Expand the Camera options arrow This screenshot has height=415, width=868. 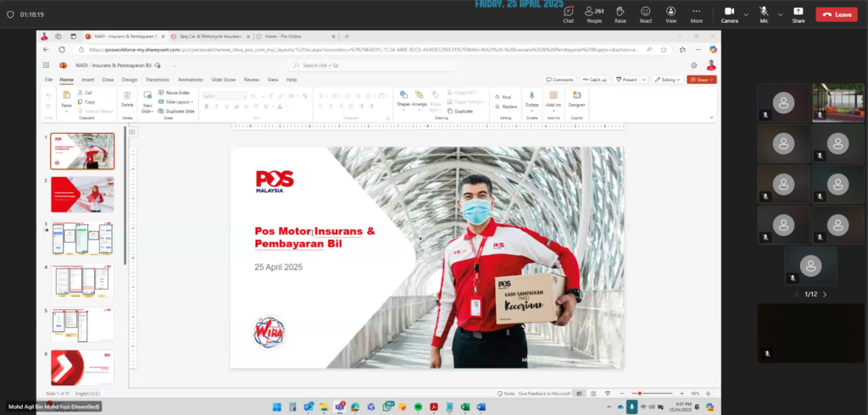point(746,15)
